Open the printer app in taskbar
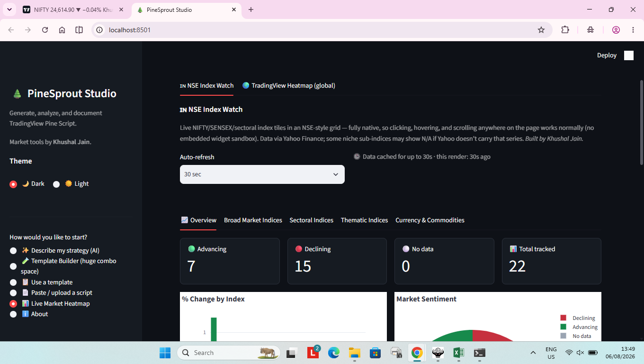 click(x=396, y=353)
